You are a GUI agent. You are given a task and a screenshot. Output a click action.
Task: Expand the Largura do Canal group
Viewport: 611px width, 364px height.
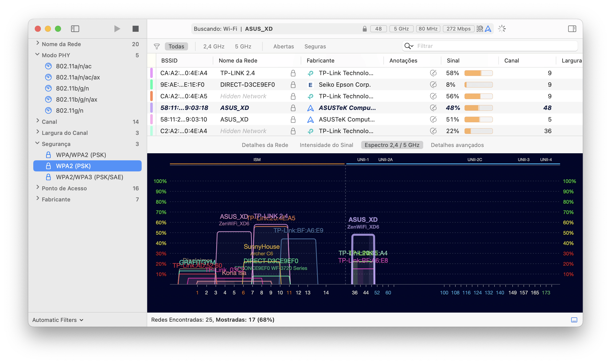click(38, 132)
